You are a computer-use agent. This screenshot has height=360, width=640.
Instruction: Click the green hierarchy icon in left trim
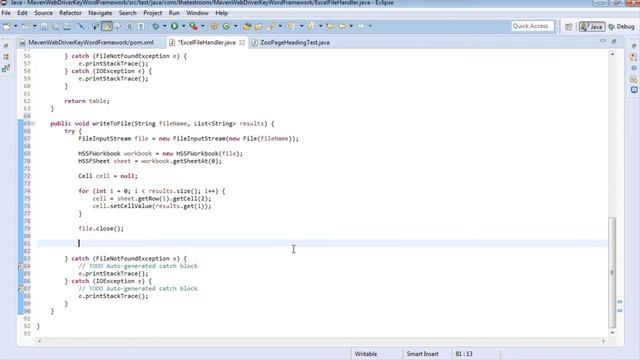[6, 69]
